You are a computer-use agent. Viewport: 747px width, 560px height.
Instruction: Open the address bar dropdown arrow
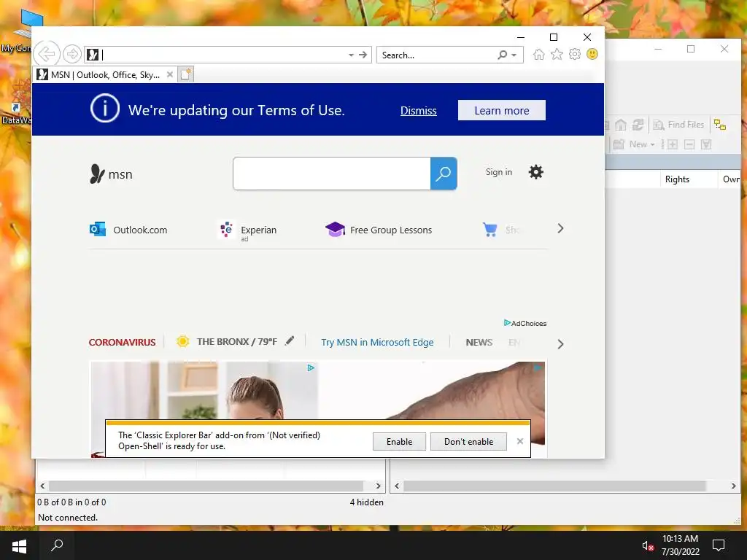click(x=351, y=55)
